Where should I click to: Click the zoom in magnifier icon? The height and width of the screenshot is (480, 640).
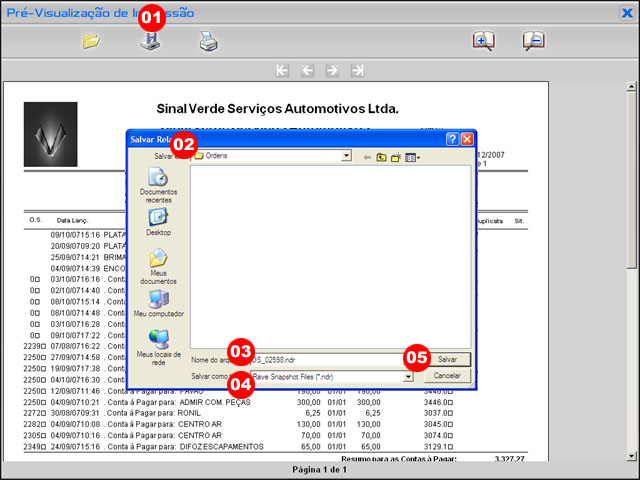click(483, 41)
